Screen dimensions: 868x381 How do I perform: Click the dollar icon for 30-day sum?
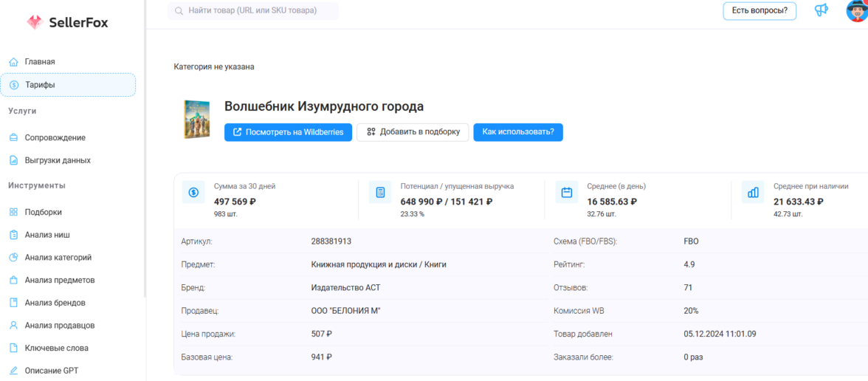(x=193, y=193)
